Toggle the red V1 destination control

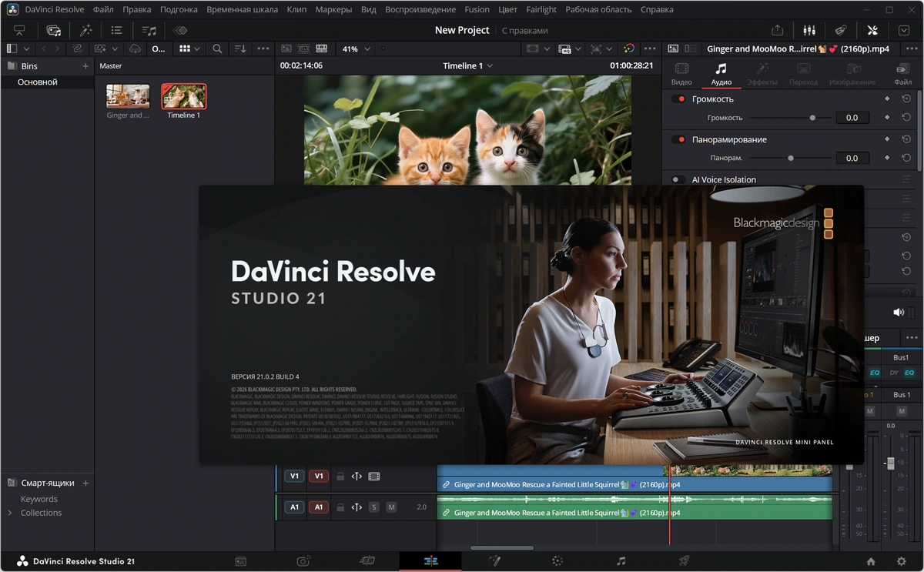pos(319,477)
